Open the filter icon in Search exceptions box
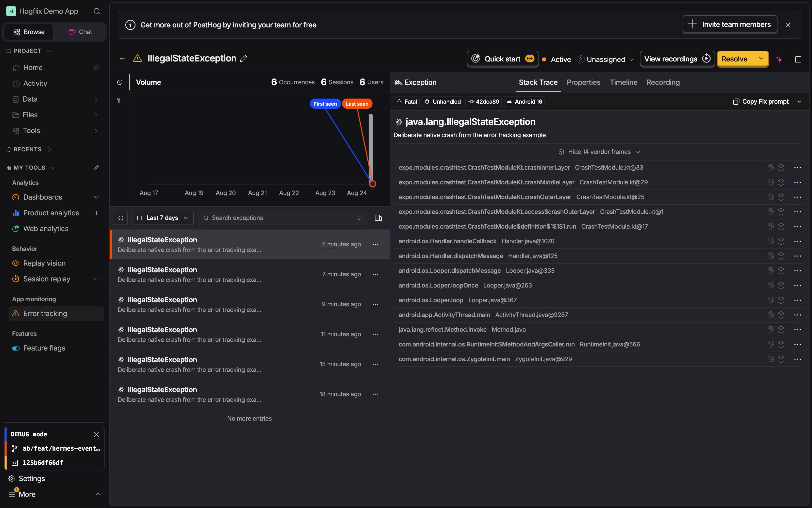812x508 pixels. pyautogui.click(x=359, y=218)
